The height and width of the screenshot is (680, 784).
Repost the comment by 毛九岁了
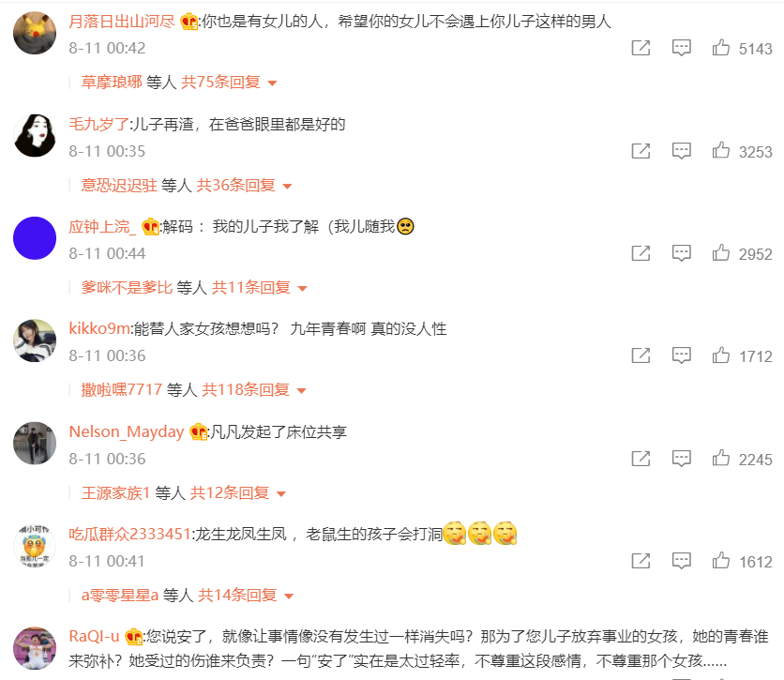[x=641, y=150]
